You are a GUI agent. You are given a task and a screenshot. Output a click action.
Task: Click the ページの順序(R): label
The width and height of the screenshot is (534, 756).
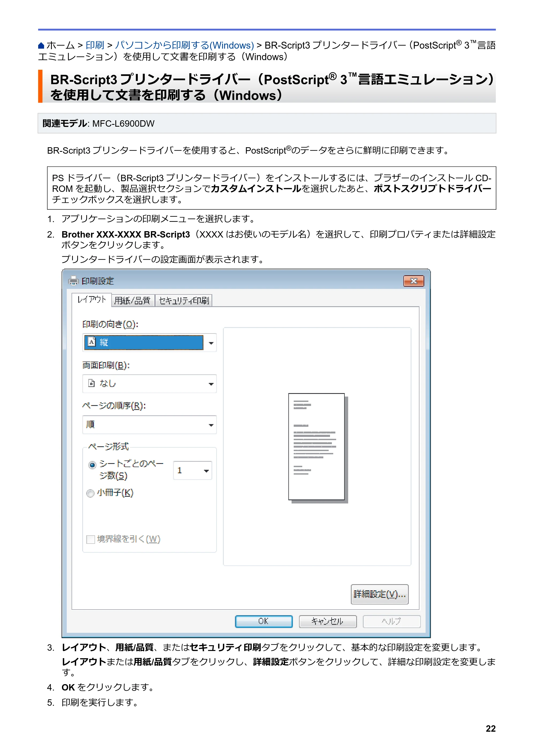coord(114,406)
